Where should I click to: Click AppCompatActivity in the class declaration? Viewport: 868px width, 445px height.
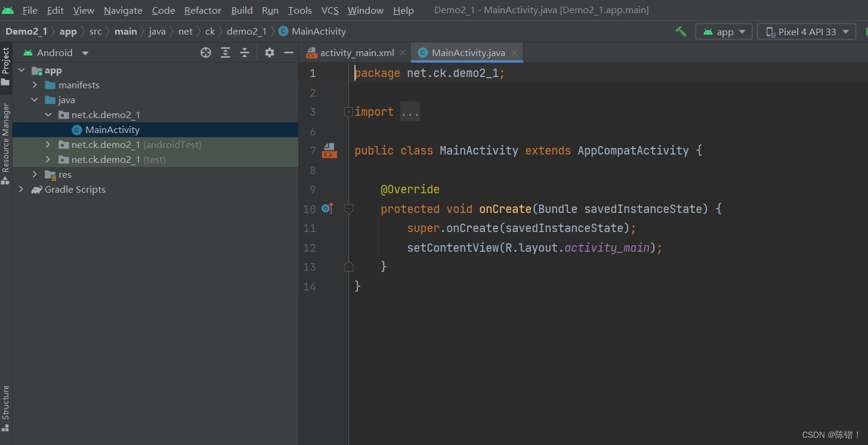[x=633, y=151]
